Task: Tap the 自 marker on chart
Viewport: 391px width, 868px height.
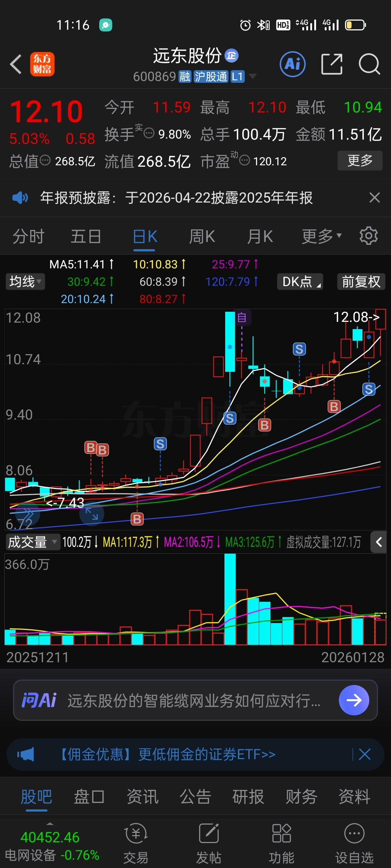Action: tap(242, 318)
